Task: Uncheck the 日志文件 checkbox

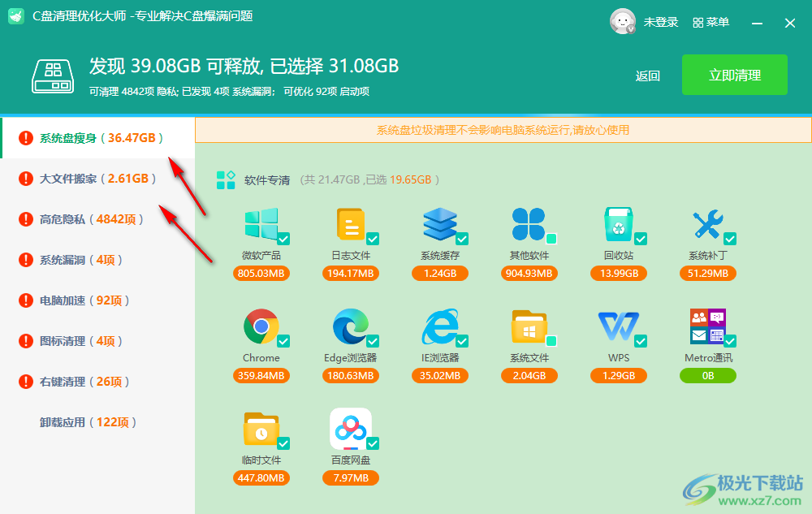Action: (x=373, y=239)
